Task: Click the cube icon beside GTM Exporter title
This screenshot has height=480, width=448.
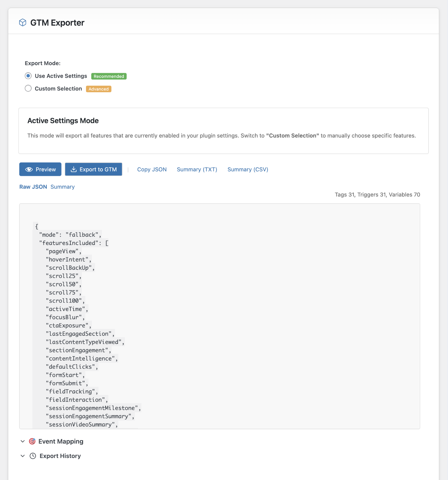Action: [23, 22]
